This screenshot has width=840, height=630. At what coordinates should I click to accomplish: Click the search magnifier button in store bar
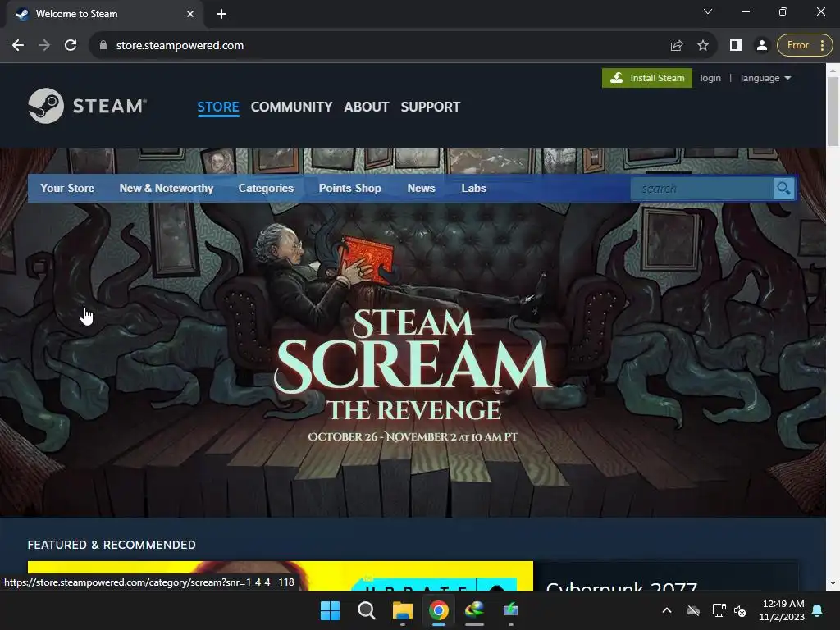pyautogui.click(x=783, y=189)
